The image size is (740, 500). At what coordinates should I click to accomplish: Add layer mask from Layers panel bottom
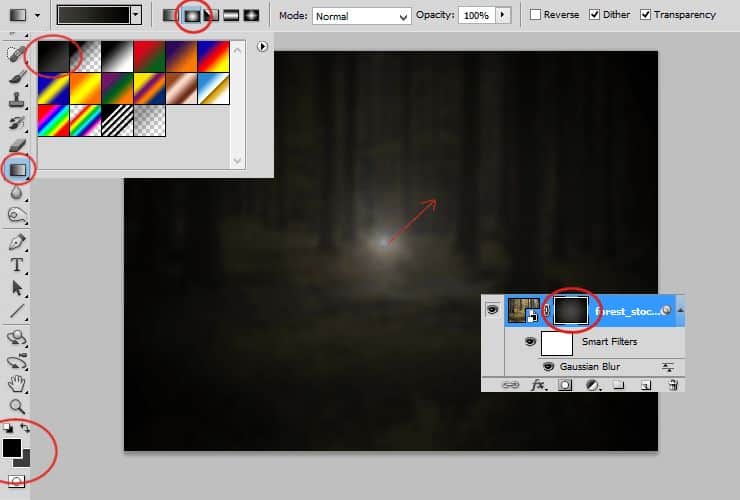click(564, 384)
